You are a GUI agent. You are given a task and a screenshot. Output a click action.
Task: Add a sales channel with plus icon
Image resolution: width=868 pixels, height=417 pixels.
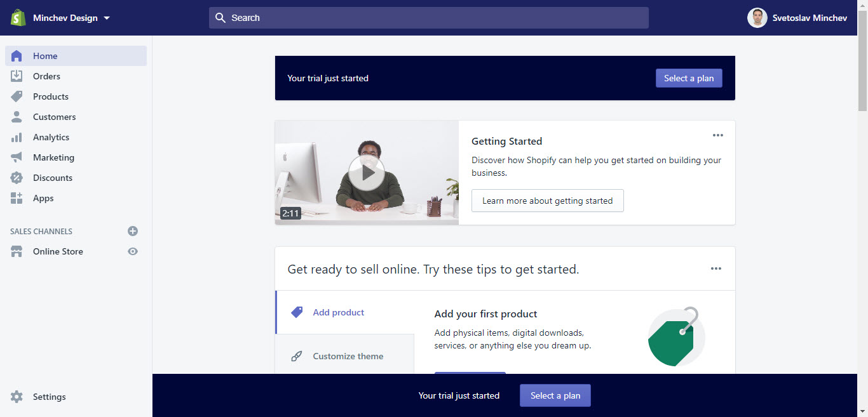click(133, 231)
